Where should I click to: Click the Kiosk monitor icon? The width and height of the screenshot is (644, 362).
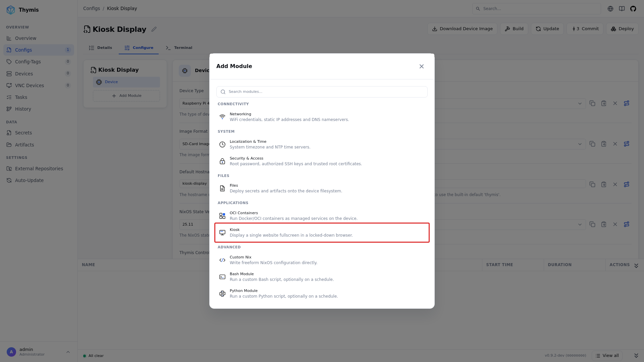click(x=222, y=233)
